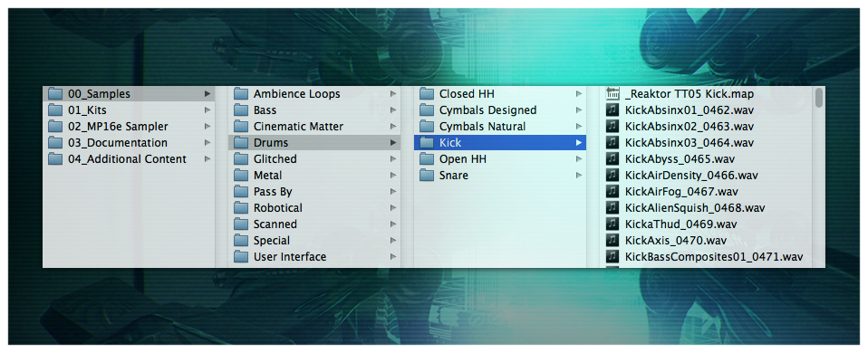Click the 01_Kits folder icon
Viewport: 868px width, 353px height.
pos(55,110)
